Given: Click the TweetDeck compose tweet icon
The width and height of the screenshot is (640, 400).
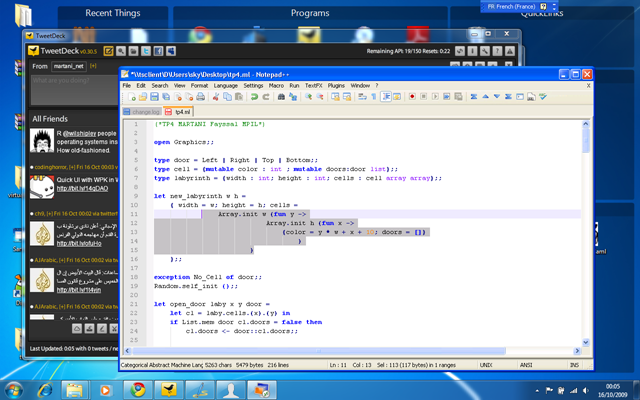Looking at the screenshot, I should 109,51.
